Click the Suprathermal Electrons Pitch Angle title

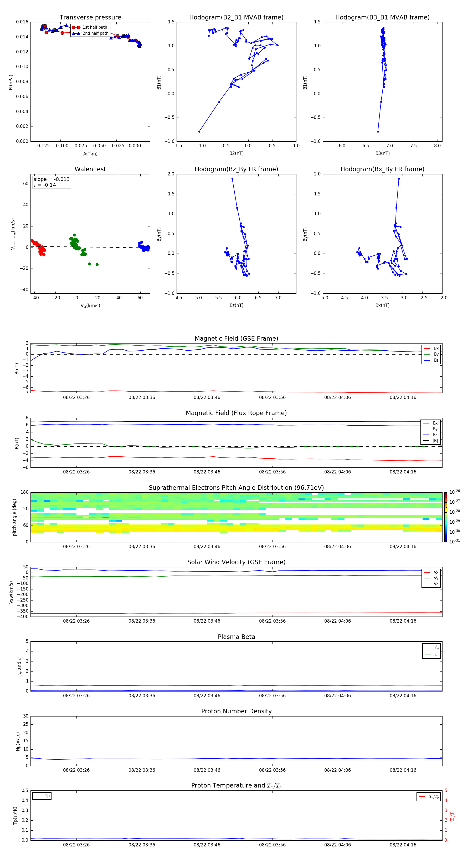pyautogui.click(x=236, y=488)
